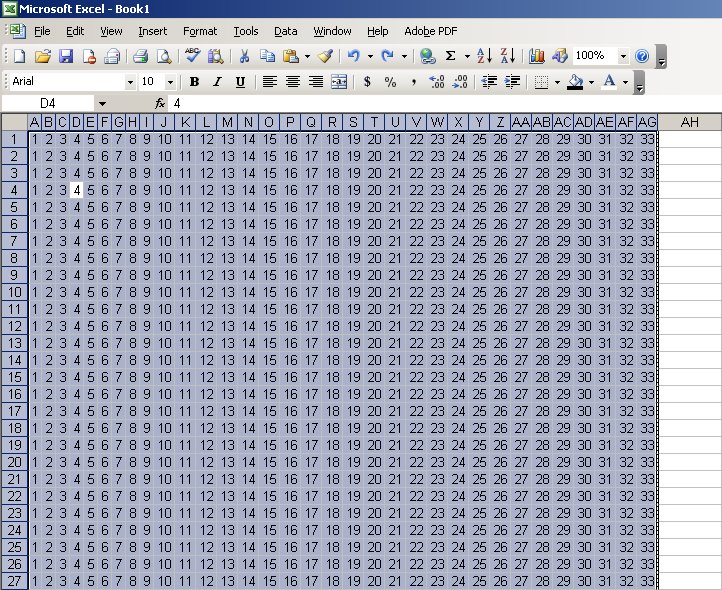Select the Format Painter brush icon
The width and height of the screenshot is (722, 590).
click(325, 56)
